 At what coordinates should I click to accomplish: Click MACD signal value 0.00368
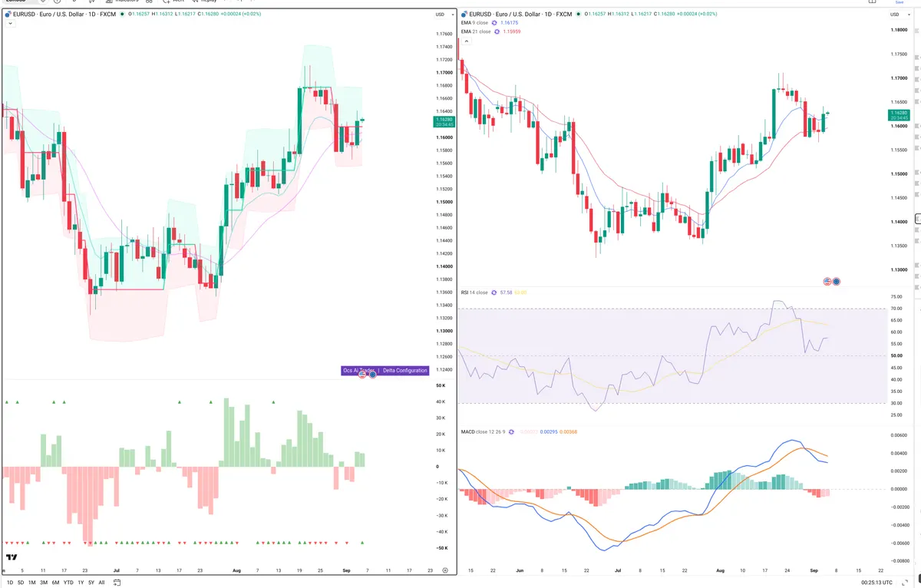[568, 432]
